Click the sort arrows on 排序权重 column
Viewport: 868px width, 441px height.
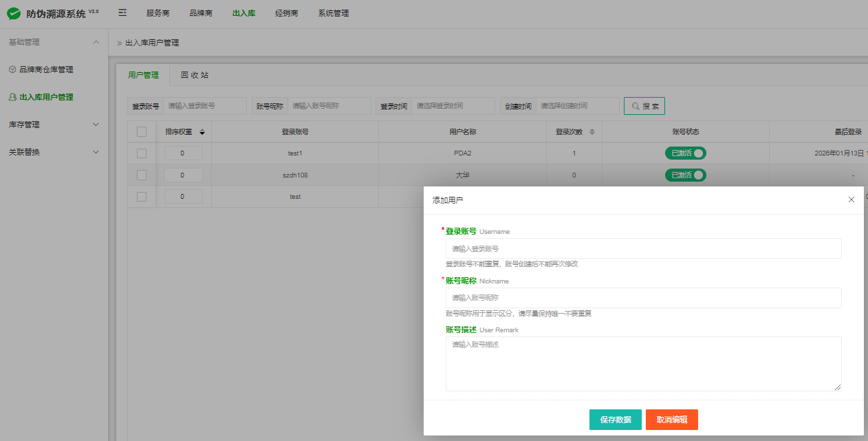(x=202, y=132)
